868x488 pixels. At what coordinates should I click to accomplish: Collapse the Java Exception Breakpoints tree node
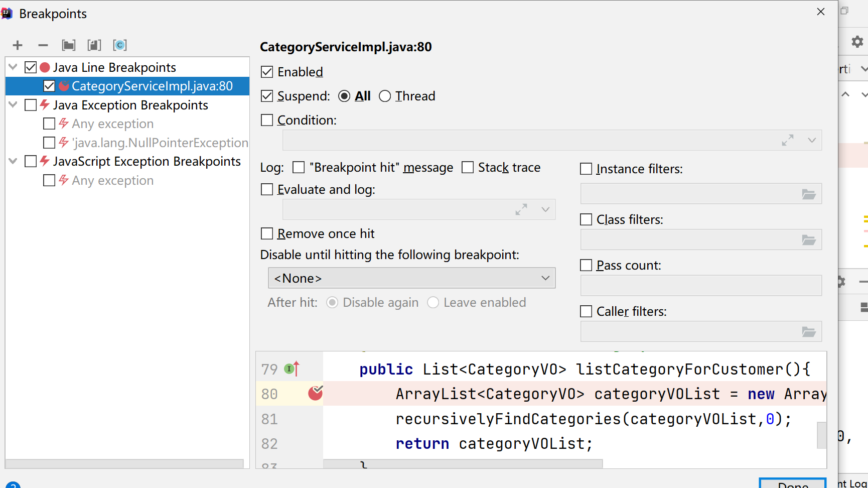tap(14, 105)
